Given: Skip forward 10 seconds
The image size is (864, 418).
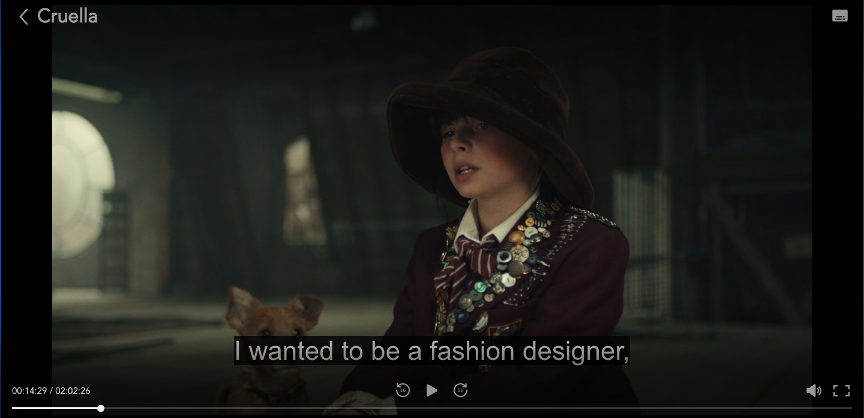Looking at the screenshot, I should point(461,390).
